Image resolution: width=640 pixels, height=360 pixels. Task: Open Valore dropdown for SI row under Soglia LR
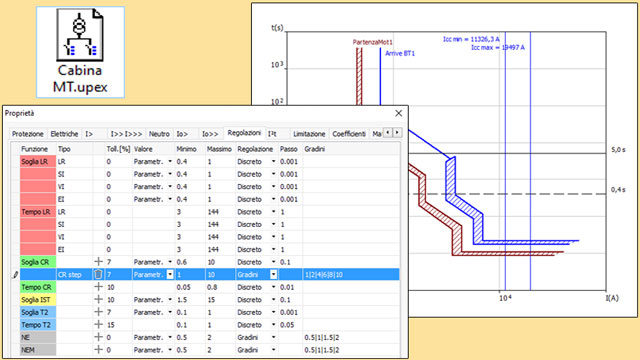pyautogui.click(x=170, y=174)
